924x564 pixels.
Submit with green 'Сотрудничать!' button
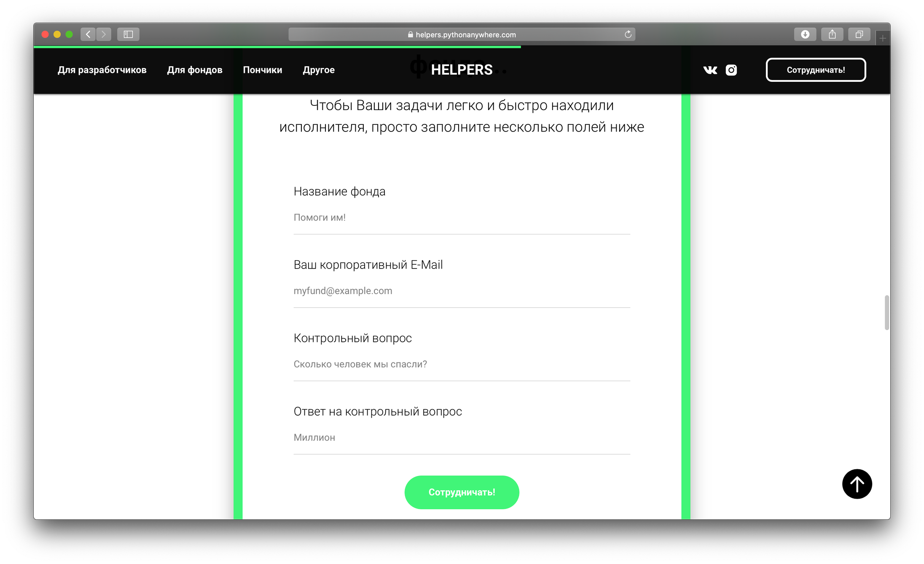(x=462, y=492)
